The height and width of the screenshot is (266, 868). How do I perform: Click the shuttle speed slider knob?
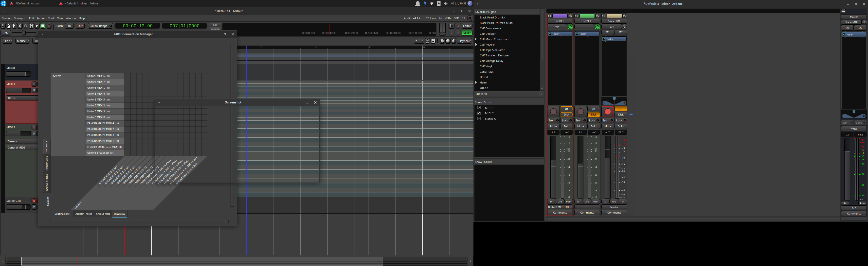(24, 33)
